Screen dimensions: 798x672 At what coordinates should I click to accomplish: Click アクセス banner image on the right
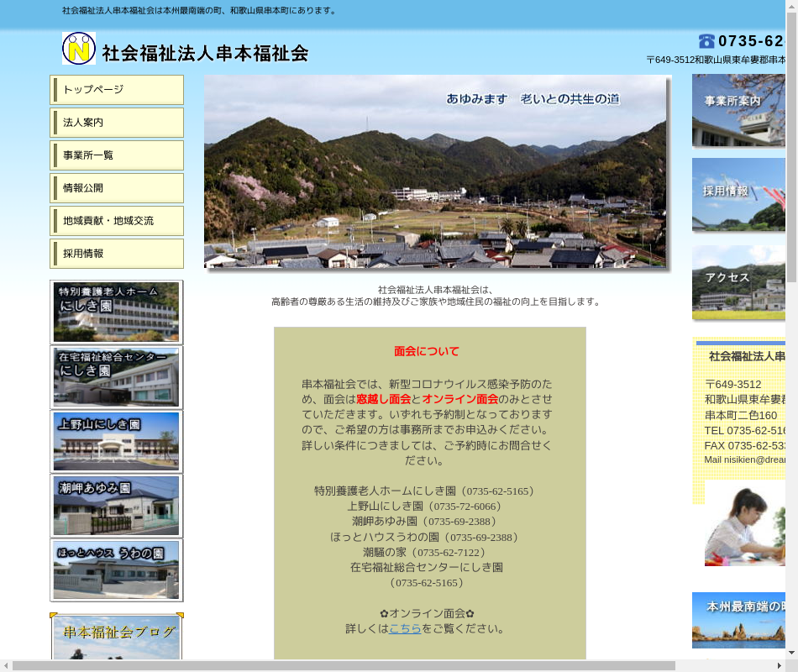pyautogui.click(x=738, y=282)
